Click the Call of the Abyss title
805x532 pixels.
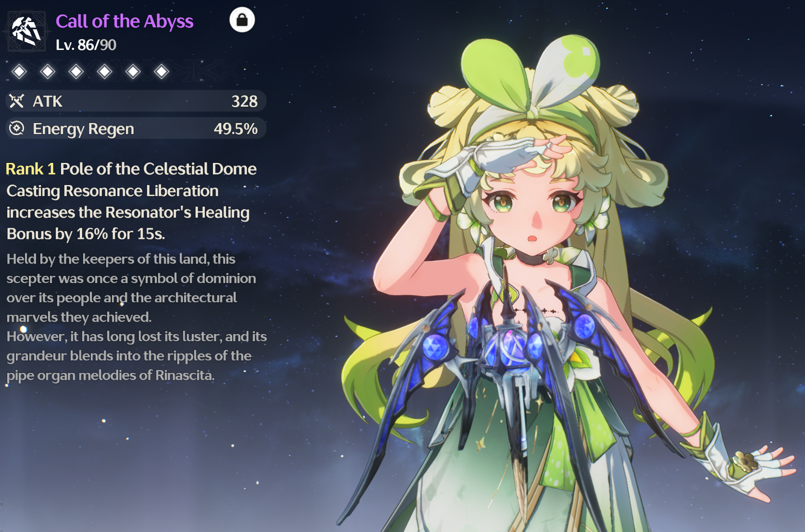point(124,21)
